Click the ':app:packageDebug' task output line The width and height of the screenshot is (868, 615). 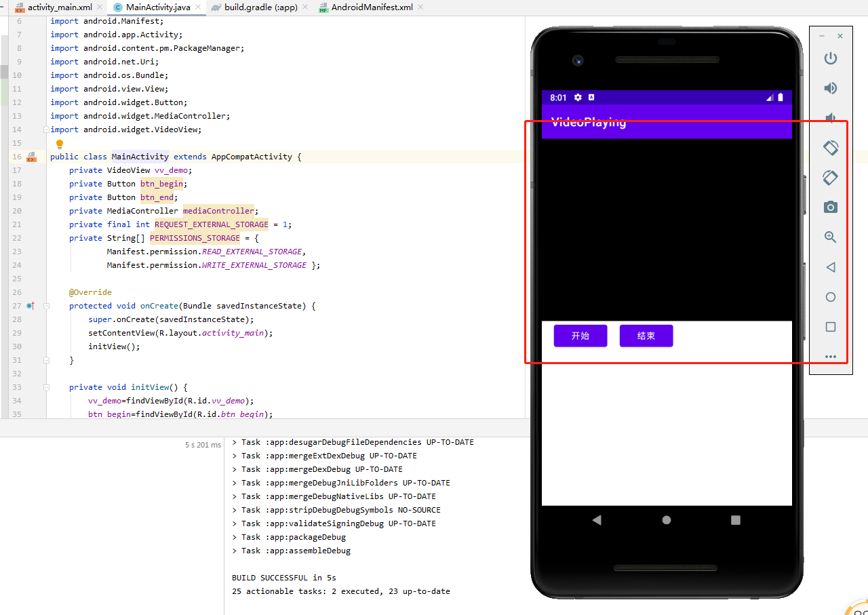tap(289, 537)
